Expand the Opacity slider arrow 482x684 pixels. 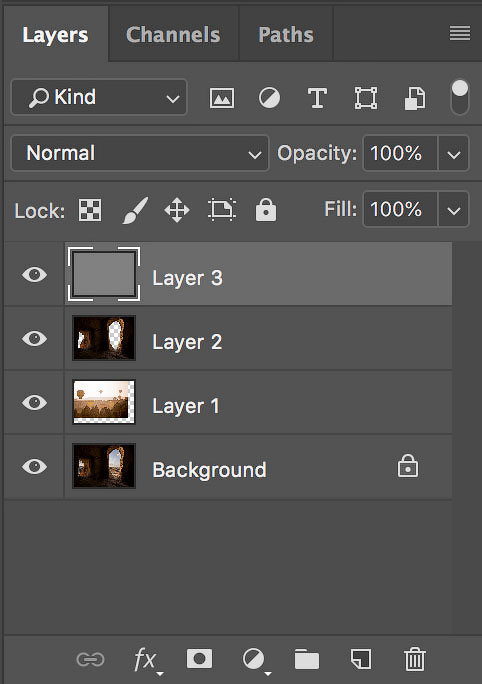tap(454, 154)
